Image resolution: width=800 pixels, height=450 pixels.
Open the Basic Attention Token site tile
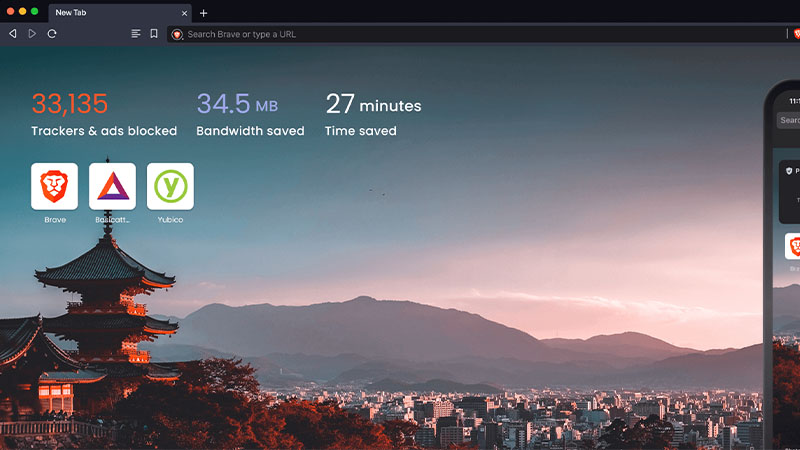point(112,186)
